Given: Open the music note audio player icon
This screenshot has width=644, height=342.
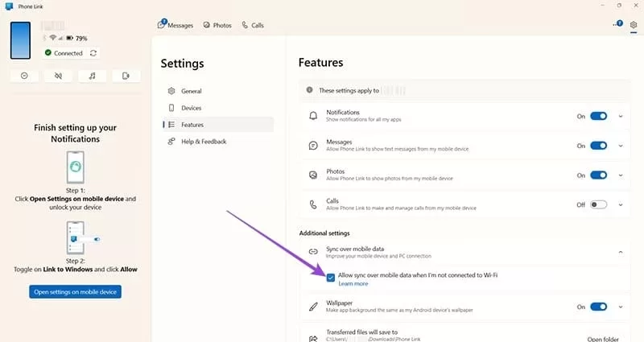Looking at the screenshot, I should click(93, 76).
